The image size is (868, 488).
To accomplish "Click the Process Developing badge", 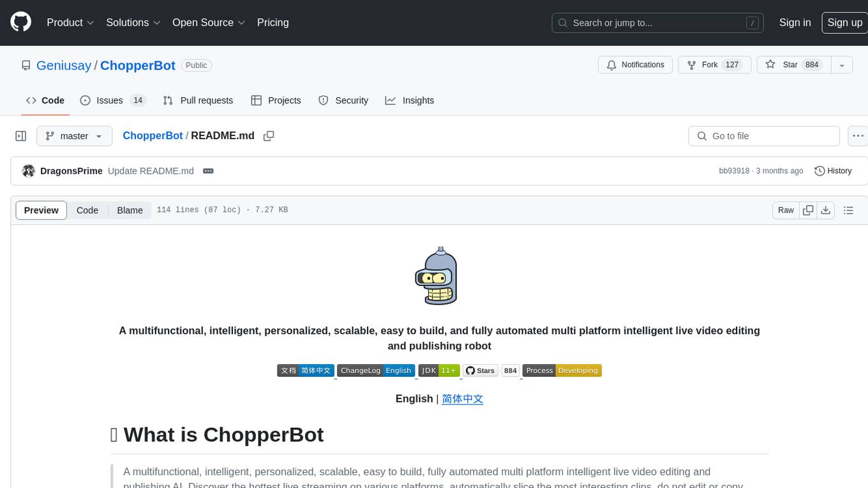I will pos(562,370).
